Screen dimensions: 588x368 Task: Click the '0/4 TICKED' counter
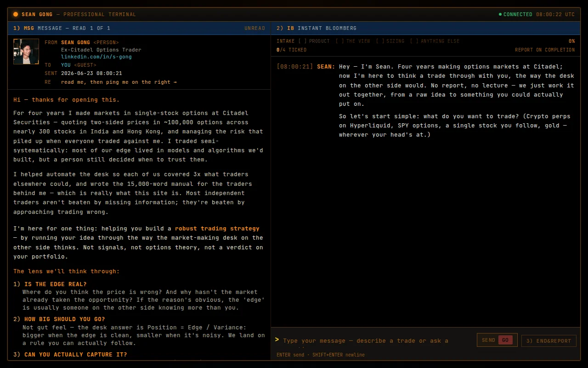291,50
